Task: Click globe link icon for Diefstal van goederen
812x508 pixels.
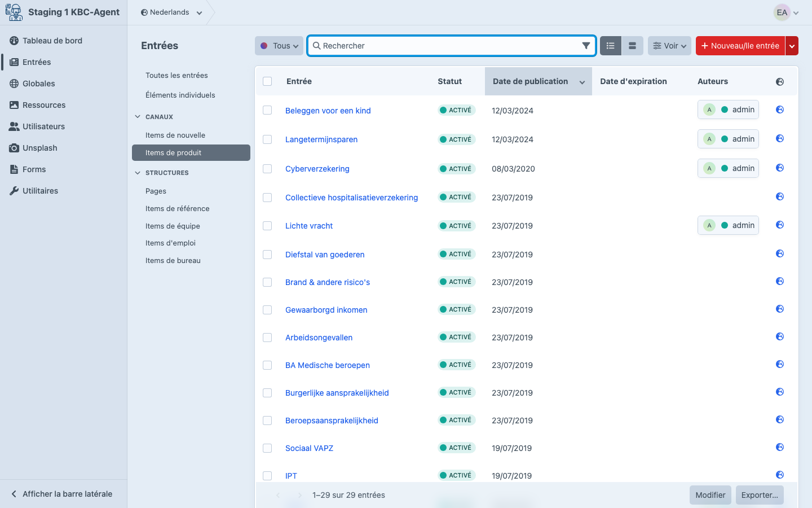Action: [x=780, y=253]
